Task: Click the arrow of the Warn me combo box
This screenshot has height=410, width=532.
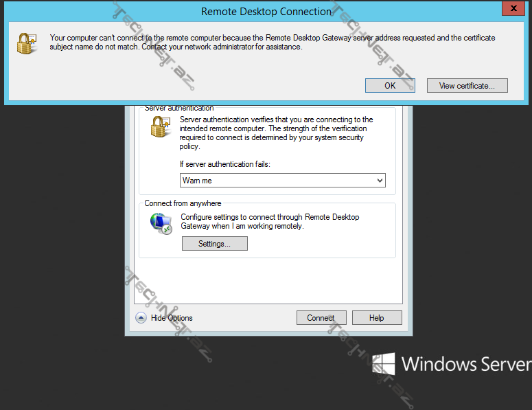Action: tap(380, 181)
